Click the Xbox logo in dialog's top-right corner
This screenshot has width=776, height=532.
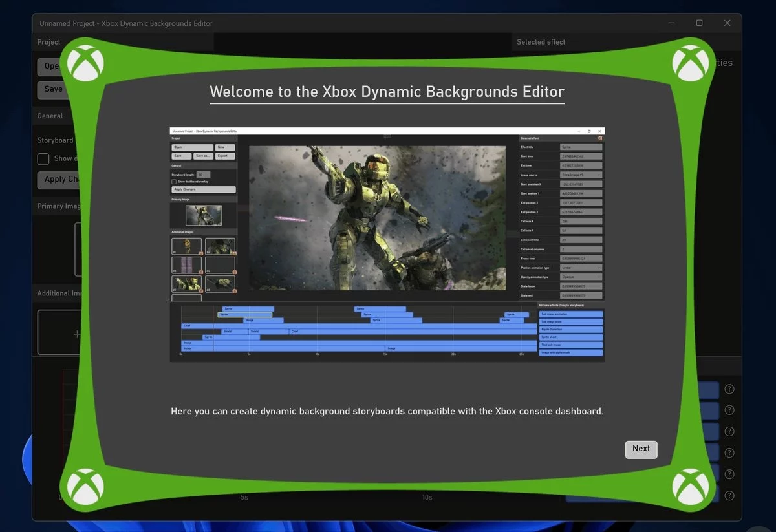690,63
